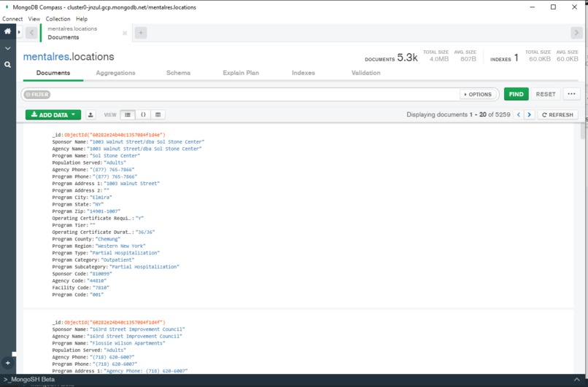Switch to JSON view
588x387 pixels.
(x=143, y=114)
